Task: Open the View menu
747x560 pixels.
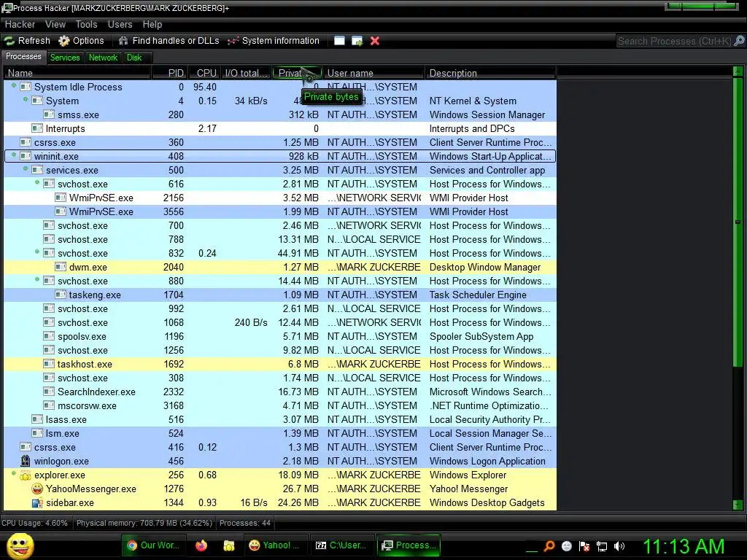Action: point(55,24)
